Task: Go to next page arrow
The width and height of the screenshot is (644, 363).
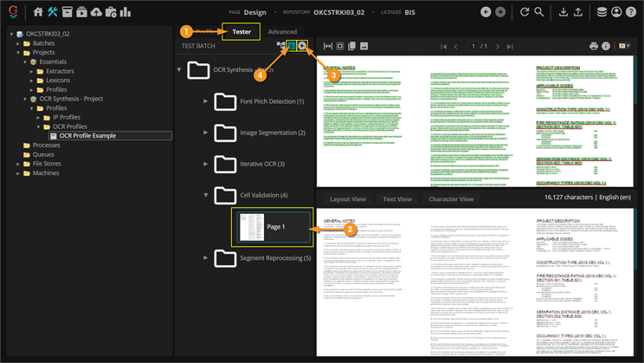Action: pyautogui.click(x=498, y=47)
